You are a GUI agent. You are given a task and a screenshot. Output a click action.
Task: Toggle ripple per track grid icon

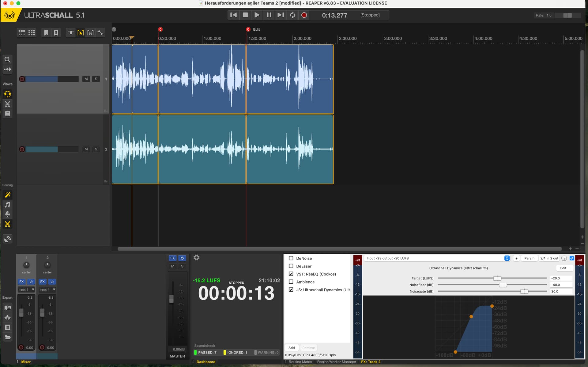22,33
